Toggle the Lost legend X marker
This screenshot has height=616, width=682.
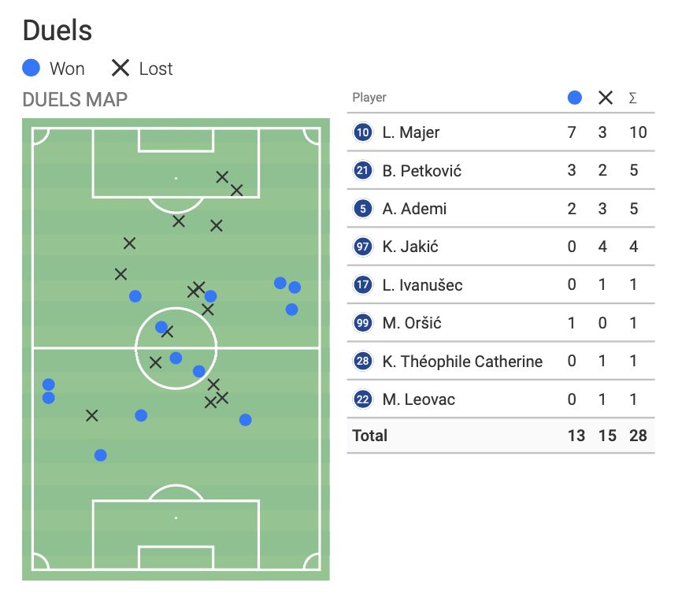tap(120, 69)
